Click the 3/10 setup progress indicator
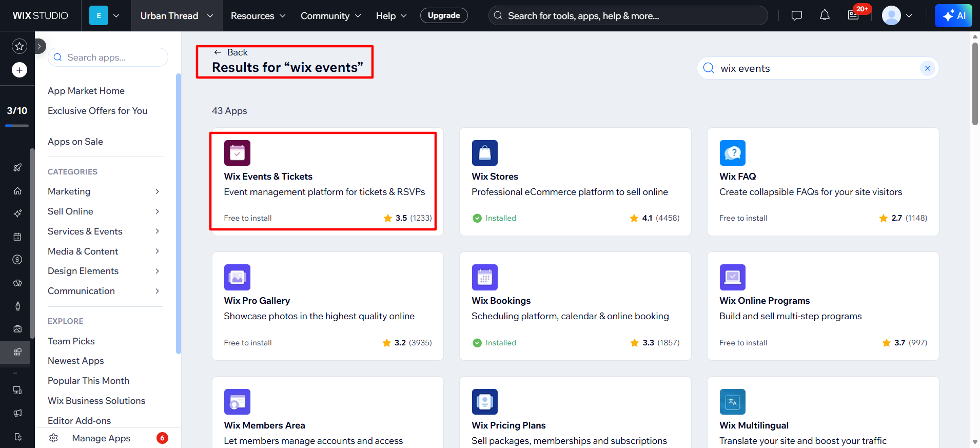The height and width of the screenshot is (448, 980). pyautogui.click(x=17, y=116)
